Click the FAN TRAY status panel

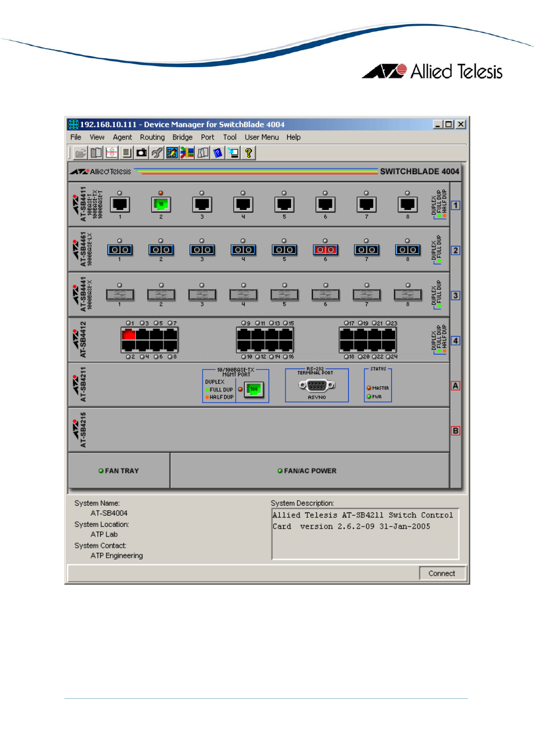click(119, 471)
